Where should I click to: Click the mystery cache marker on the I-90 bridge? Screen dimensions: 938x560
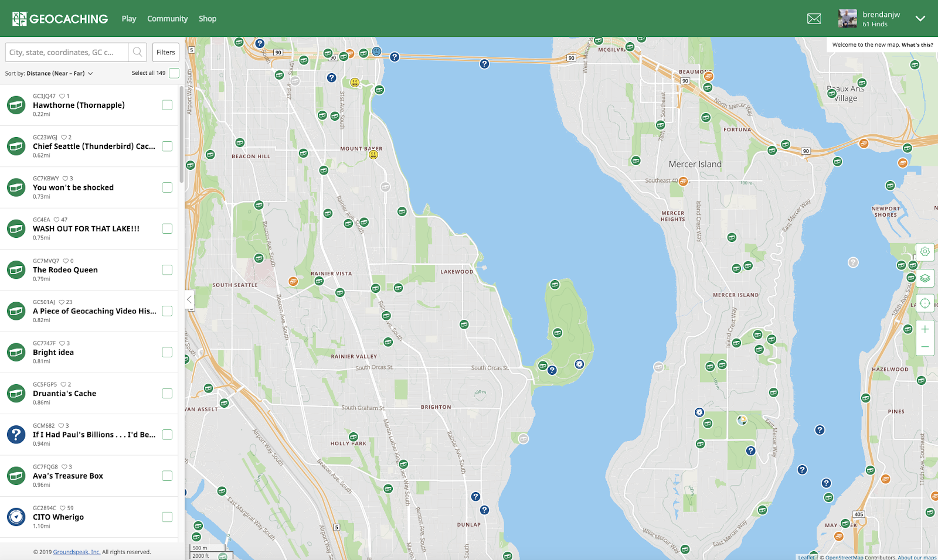click(484, 64)
